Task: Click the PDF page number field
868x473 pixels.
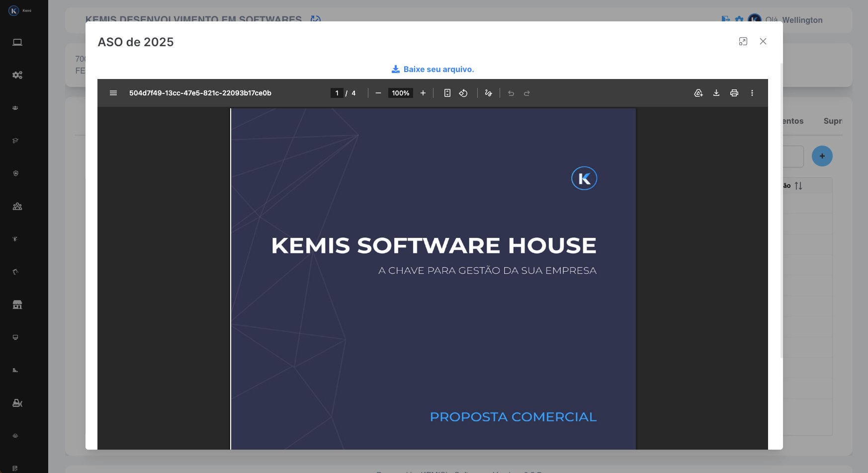Action: click(x=337, y=93)
